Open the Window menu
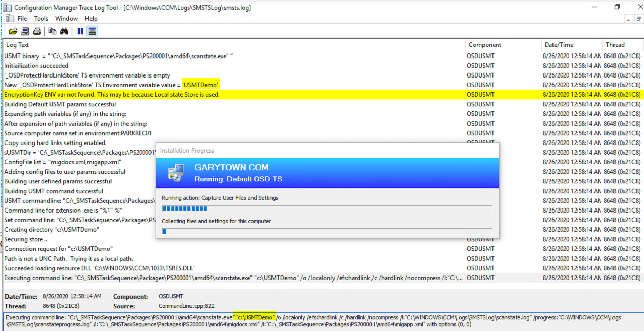The image size is (644, 331). [x=66, y=19]
